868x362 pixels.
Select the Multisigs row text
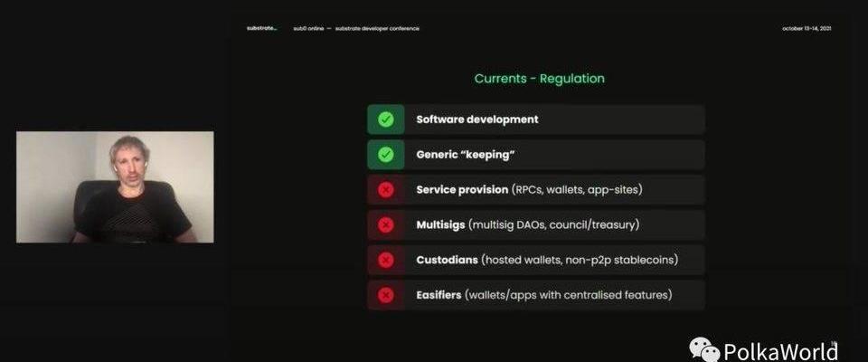pyautogui.click(x=531, y=225)
